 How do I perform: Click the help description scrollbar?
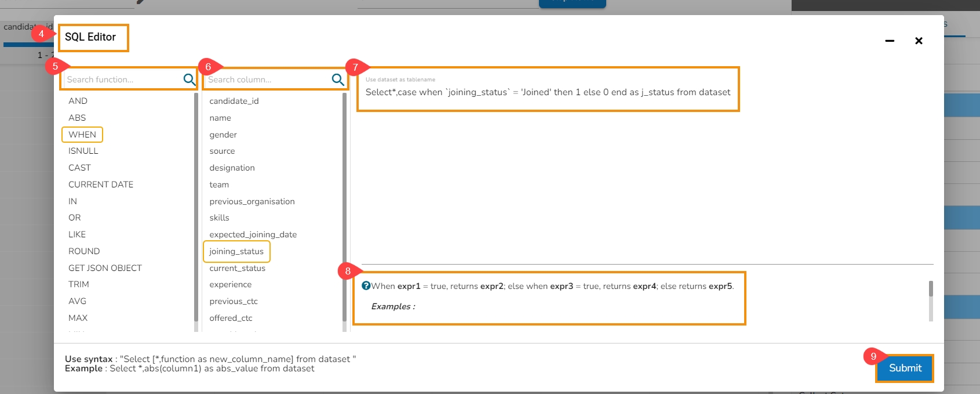pyautogui.click(x=931, y=289)
